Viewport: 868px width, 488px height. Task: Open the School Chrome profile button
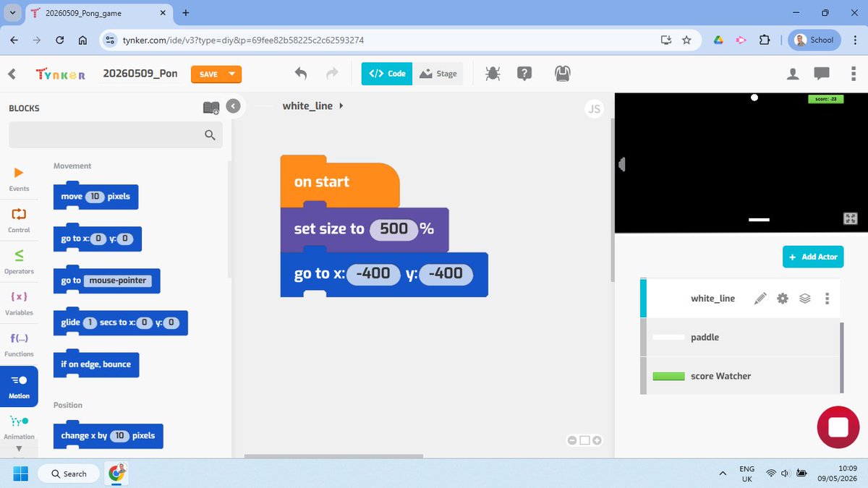(814, 40)
